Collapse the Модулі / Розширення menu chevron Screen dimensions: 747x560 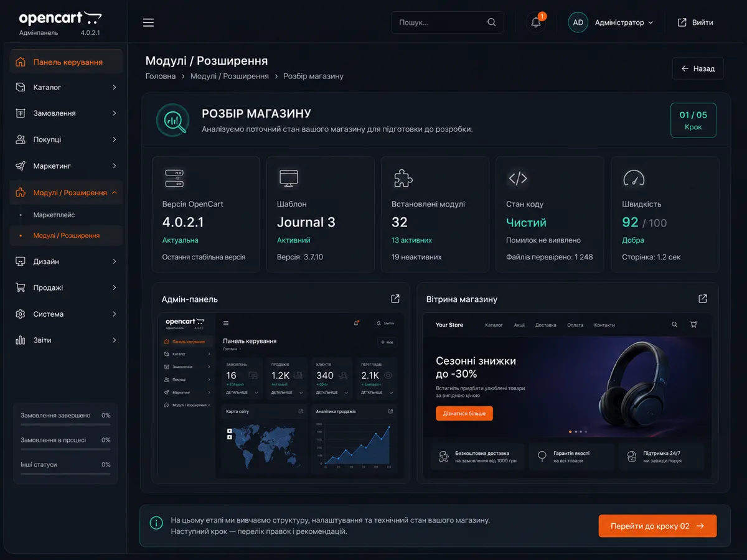[115, 192]
